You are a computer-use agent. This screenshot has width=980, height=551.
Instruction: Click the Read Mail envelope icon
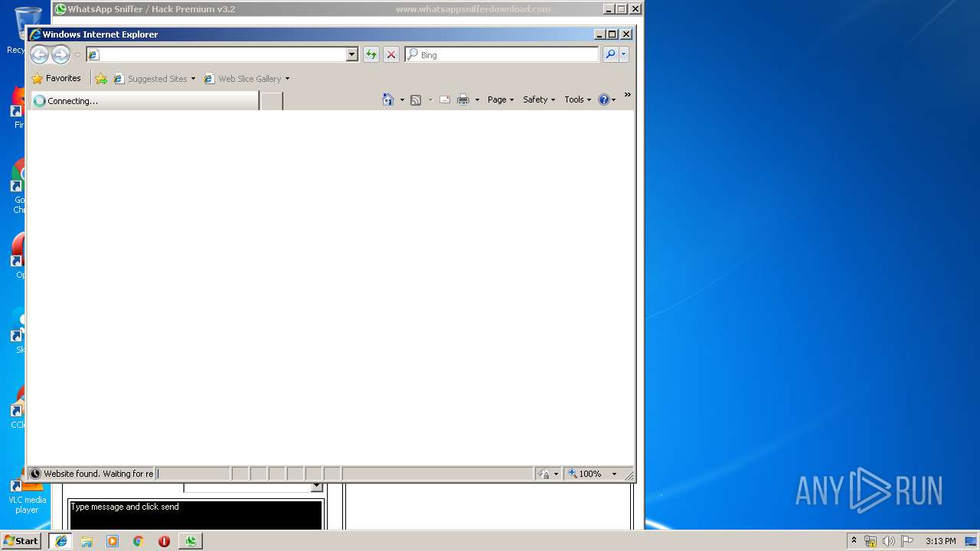tap(444, 99)
